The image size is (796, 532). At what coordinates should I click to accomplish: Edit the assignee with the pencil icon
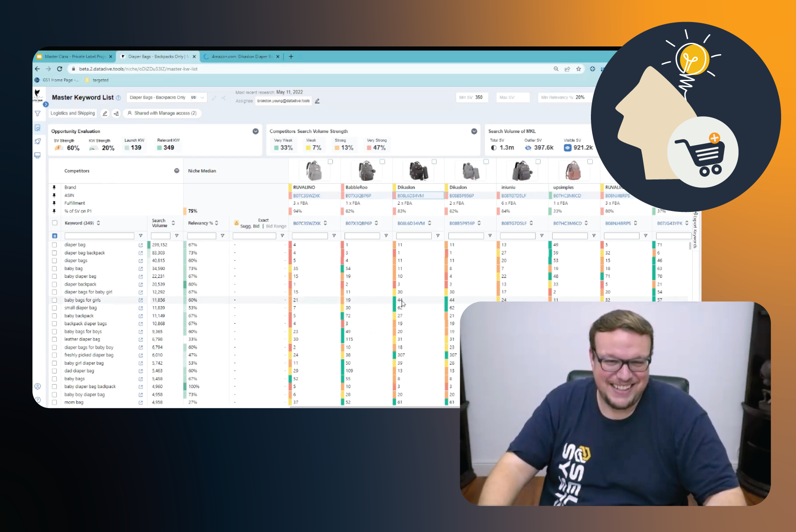click(317, 101)
